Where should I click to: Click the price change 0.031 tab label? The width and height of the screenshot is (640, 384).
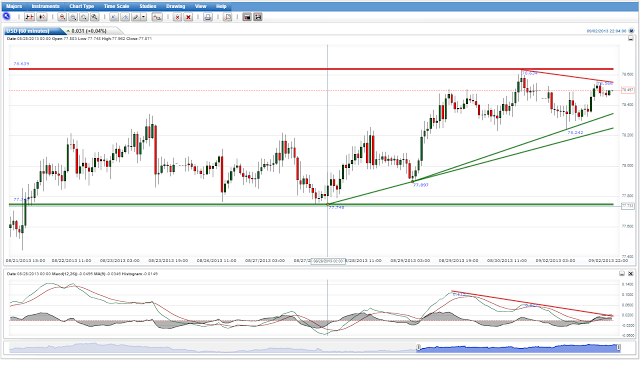pyautogui.click(x=89, y=31)
